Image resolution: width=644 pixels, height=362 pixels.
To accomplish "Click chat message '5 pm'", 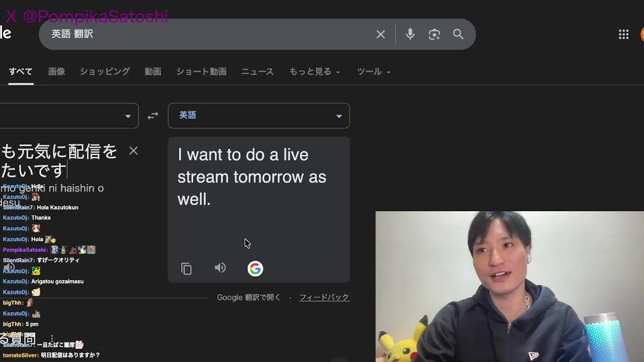I will pos(32,324).
